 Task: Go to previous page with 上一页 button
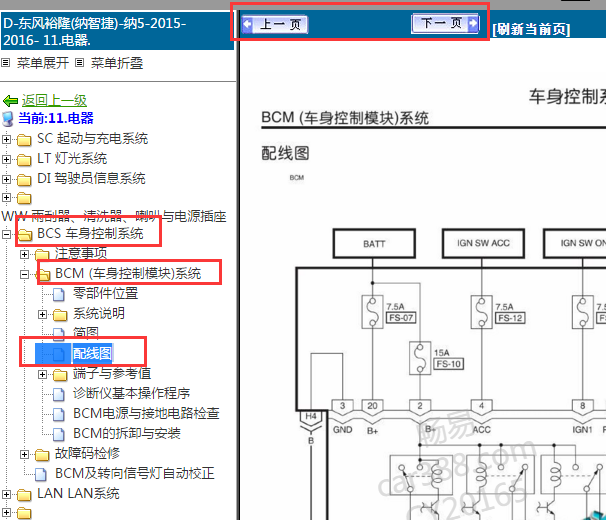tap(275, 25)
